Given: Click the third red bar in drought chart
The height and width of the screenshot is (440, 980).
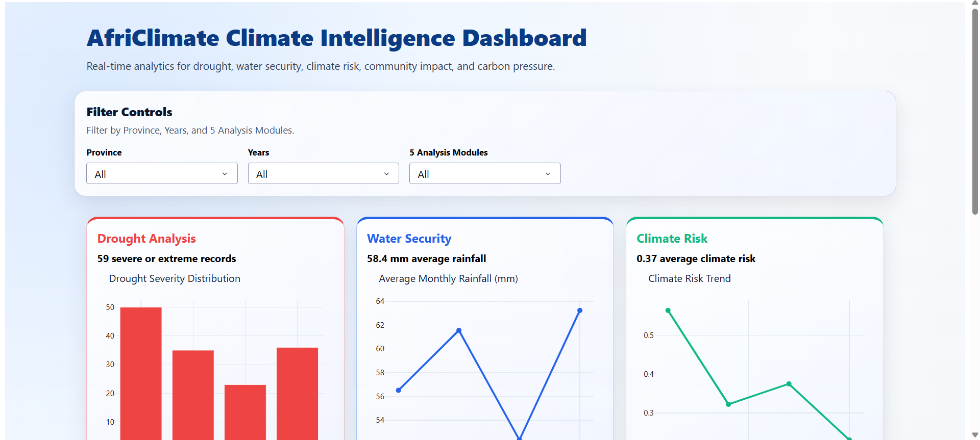Looking at the screenshot, I should click(x=245, y=408).
